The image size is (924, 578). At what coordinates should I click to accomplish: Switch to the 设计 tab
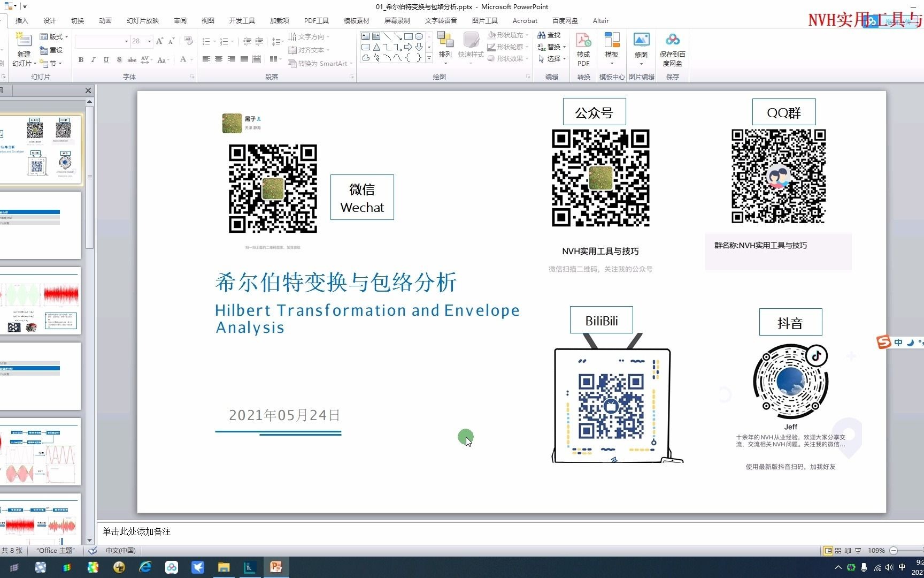coord(49,20)
